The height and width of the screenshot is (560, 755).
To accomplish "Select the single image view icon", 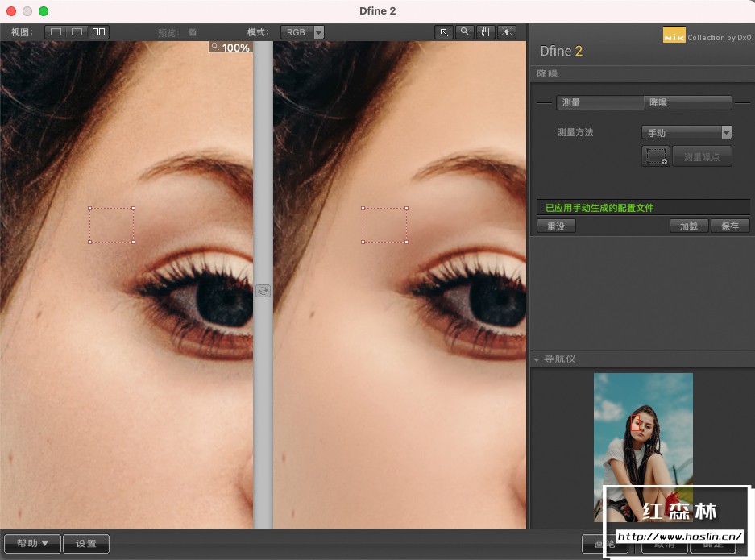I will pyautogui.click(x=56, y=32).
